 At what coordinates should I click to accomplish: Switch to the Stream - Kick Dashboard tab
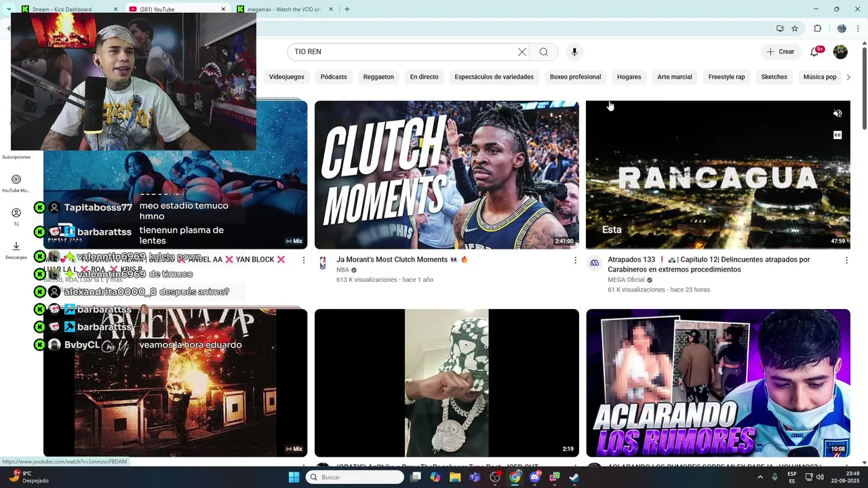pyautogui.click(x=68, y=9)
